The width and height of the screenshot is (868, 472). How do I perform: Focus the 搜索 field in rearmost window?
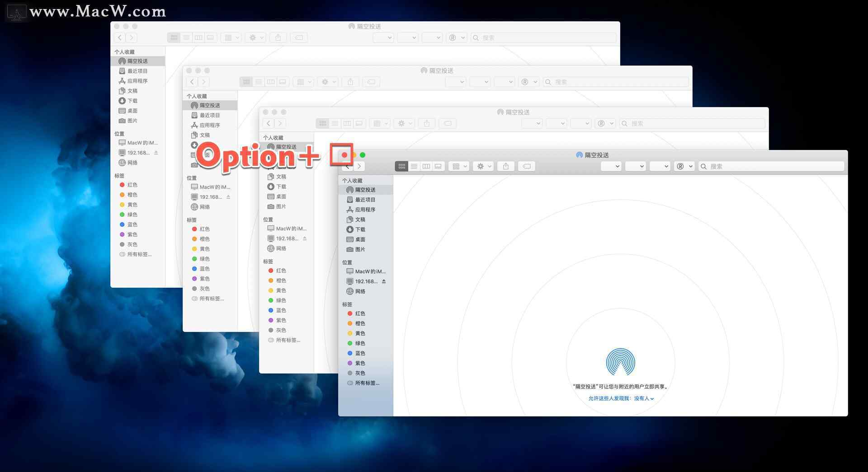point(543,37)
